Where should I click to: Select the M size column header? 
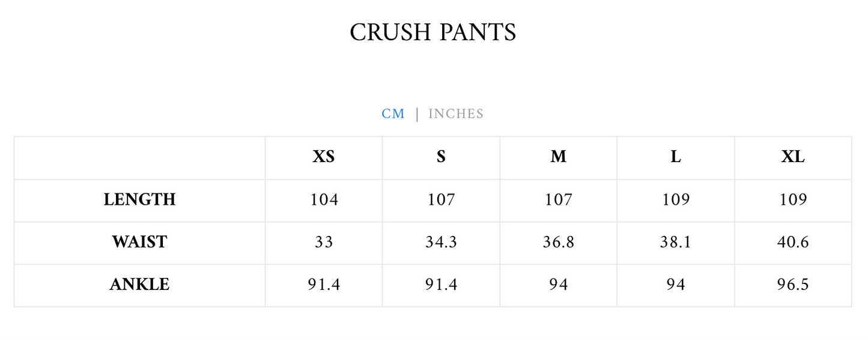tap(559, 157)
